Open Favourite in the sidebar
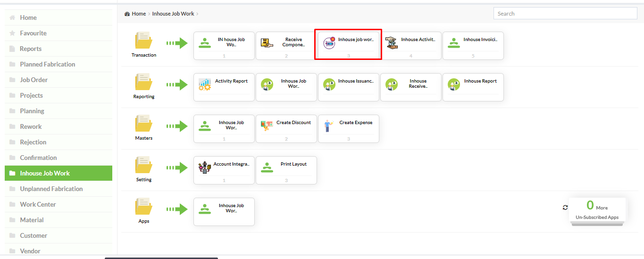Image resolution: width=644 pixels, height=259 pixels. pos(59,33)
